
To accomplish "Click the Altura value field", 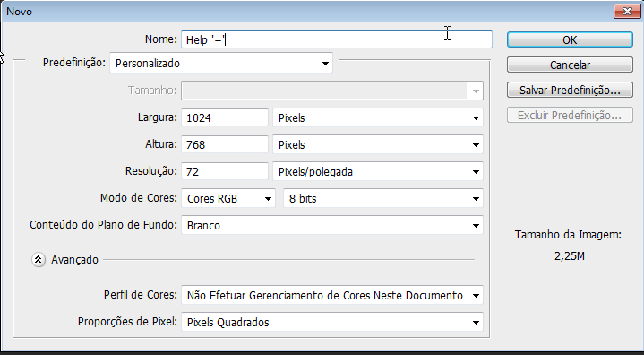I will [x=225, y=144].
